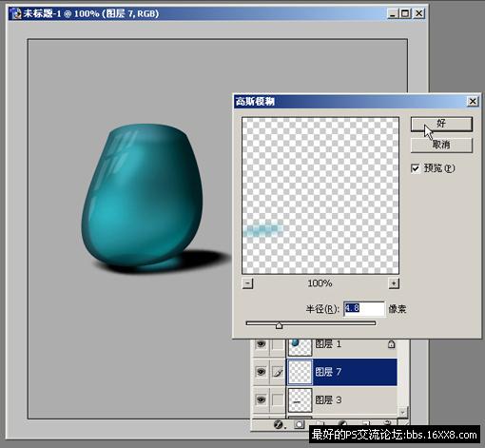This screenshot has height=448, width=485.
Task: Click the Gaussian blur preview area
Action: pos(320,196)
